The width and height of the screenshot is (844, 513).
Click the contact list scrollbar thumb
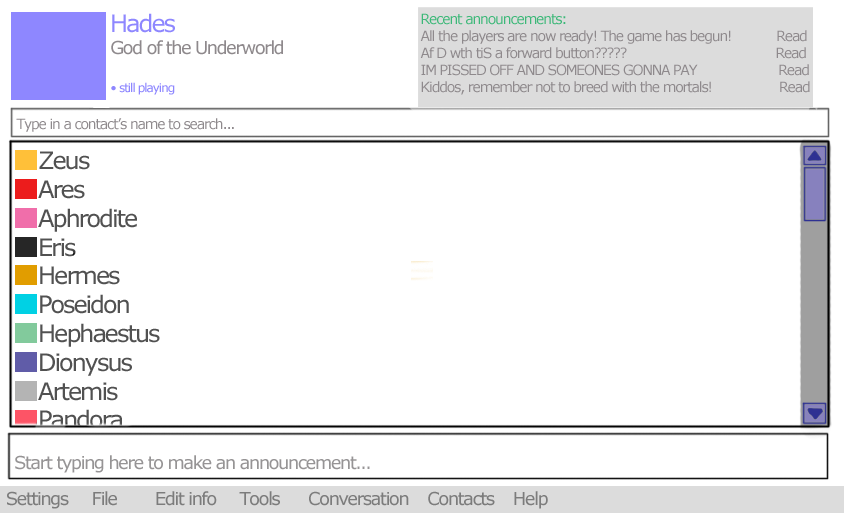coord(814,194)
